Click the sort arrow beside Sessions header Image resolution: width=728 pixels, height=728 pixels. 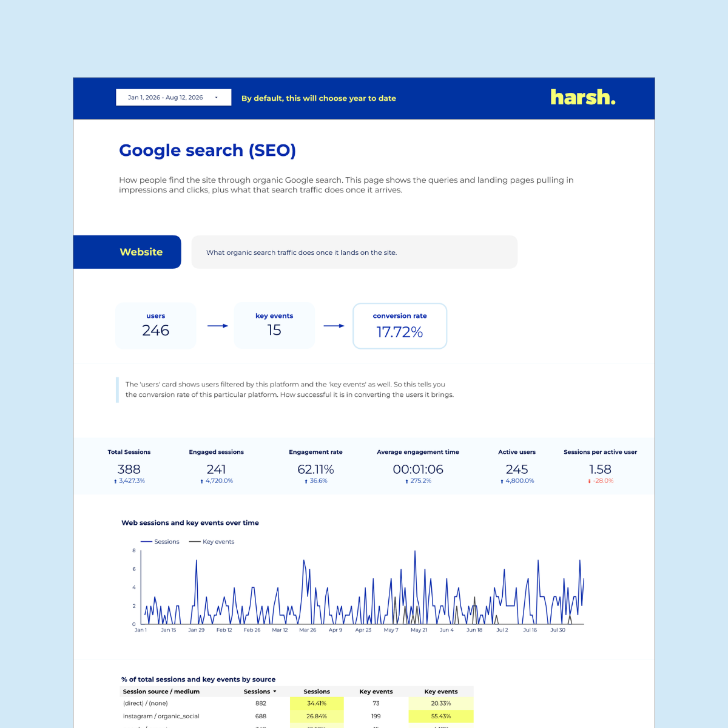pos(275,692)
